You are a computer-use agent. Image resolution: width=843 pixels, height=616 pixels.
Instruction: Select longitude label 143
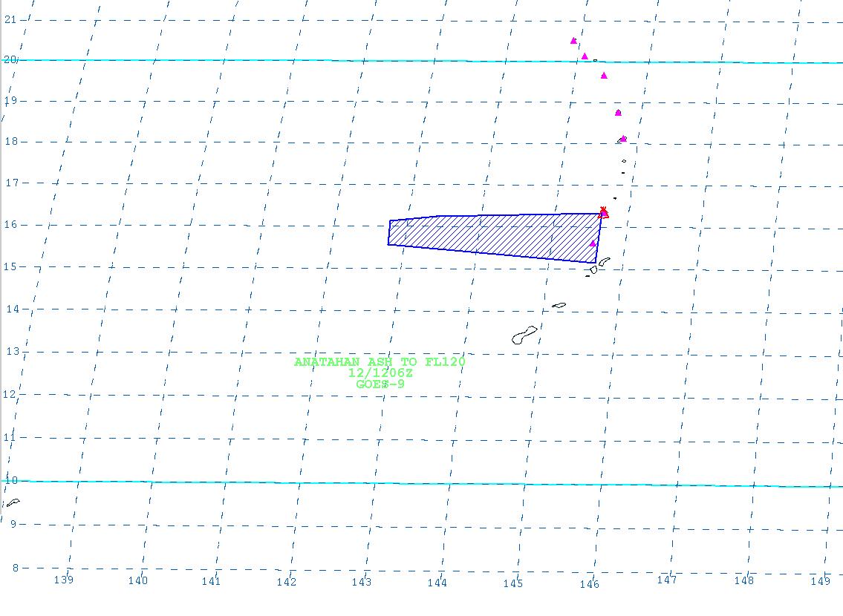(361, 582)
